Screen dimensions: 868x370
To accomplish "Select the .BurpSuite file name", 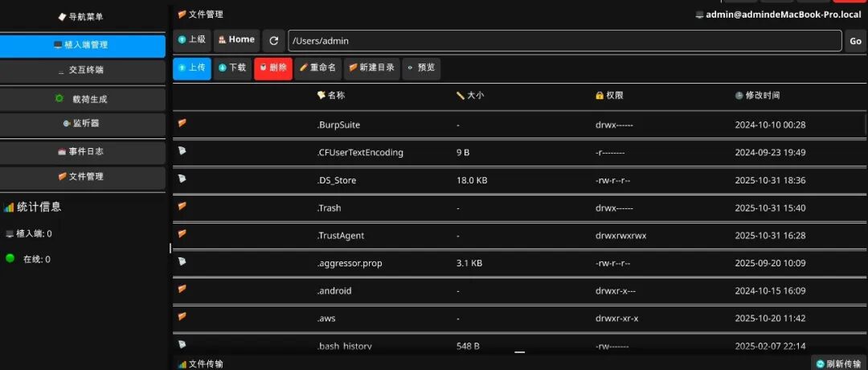I will coord(338,125).
